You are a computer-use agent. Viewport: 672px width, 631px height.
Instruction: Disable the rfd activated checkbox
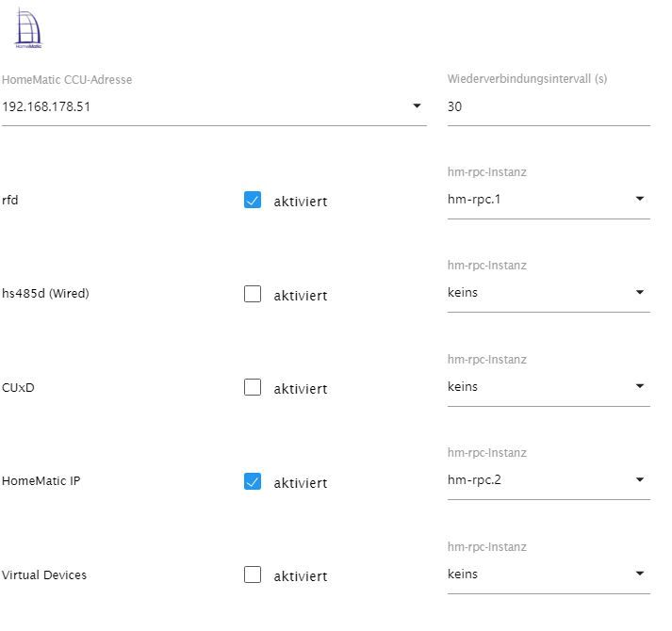(253, 200)
